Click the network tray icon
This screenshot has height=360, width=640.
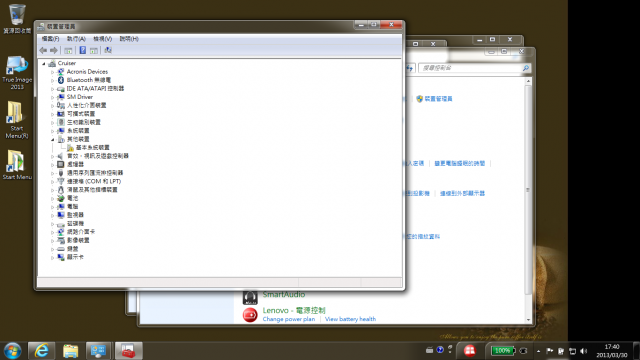coord(572,351)
